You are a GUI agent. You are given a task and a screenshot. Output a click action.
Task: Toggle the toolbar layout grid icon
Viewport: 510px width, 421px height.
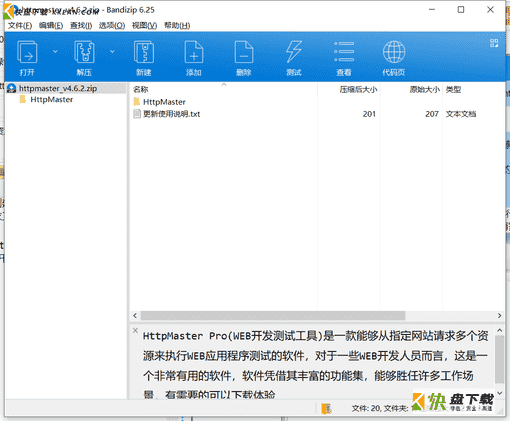tap(494, 43)
